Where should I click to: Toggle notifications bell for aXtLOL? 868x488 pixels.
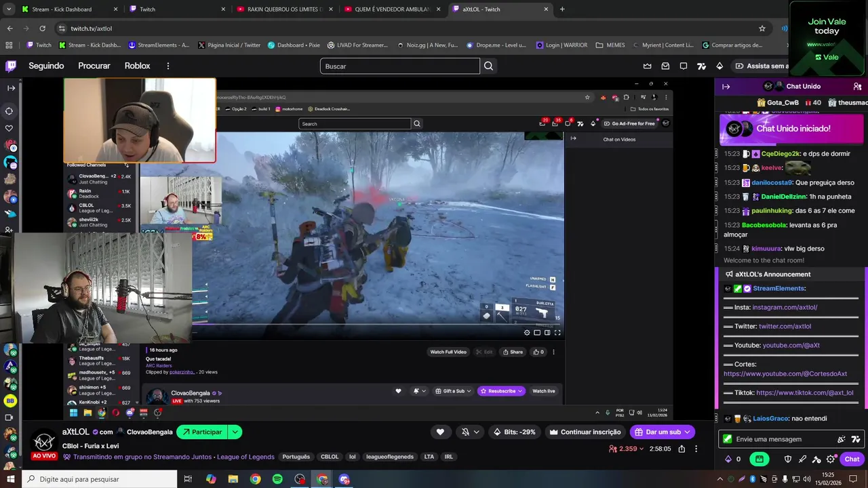[x=465, y=432]
